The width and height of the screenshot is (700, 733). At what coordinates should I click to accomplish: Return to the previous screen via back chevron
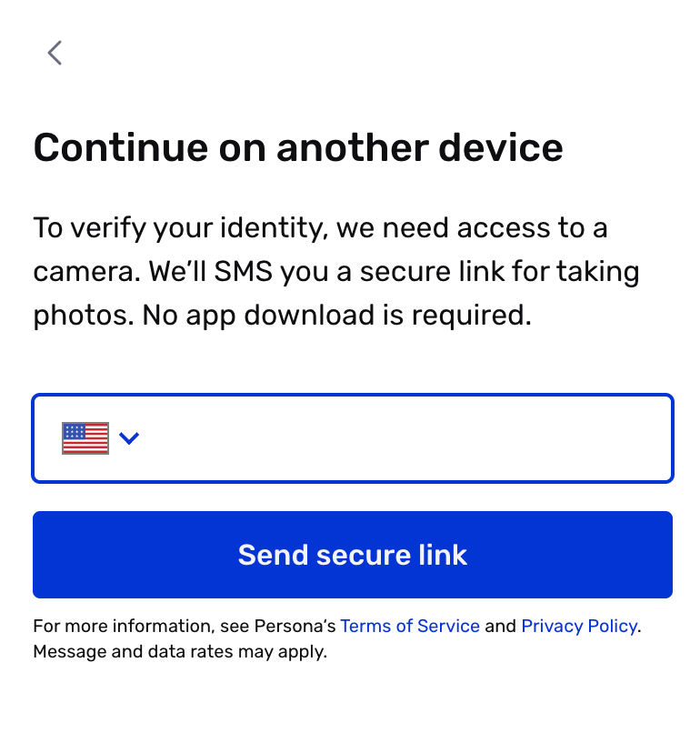[x=55, y=53]
